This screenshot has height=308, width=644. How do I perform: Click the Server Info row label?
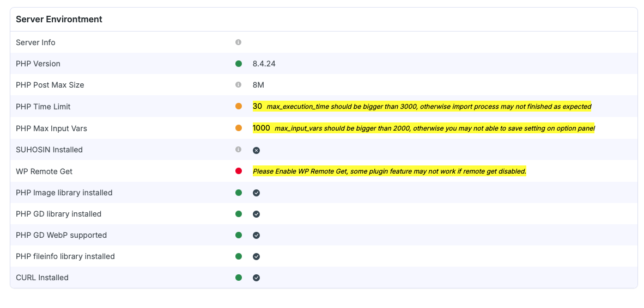(35, 42)
